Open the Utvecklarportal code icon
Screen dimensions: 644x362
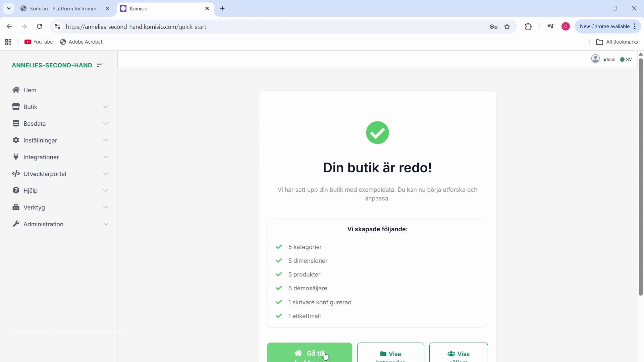[16, 174]
